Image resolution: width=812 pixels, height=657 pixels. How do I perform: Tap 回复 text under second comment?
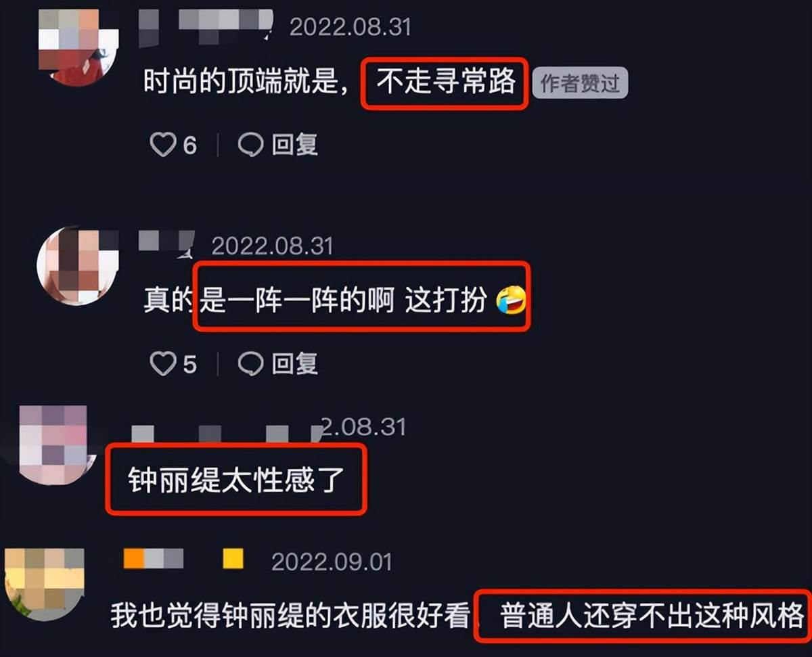[x=295, y=364]
